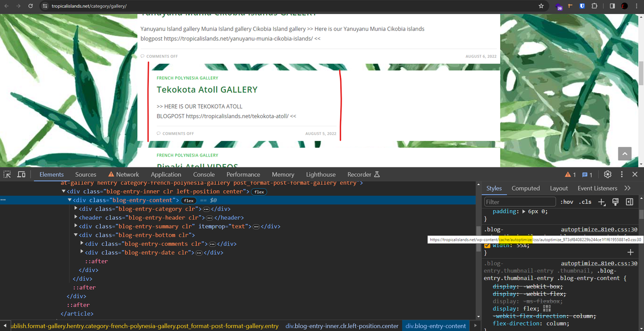Open DevTools three-dot customize menu
The image size is (644, 331).
pos(622,175)
